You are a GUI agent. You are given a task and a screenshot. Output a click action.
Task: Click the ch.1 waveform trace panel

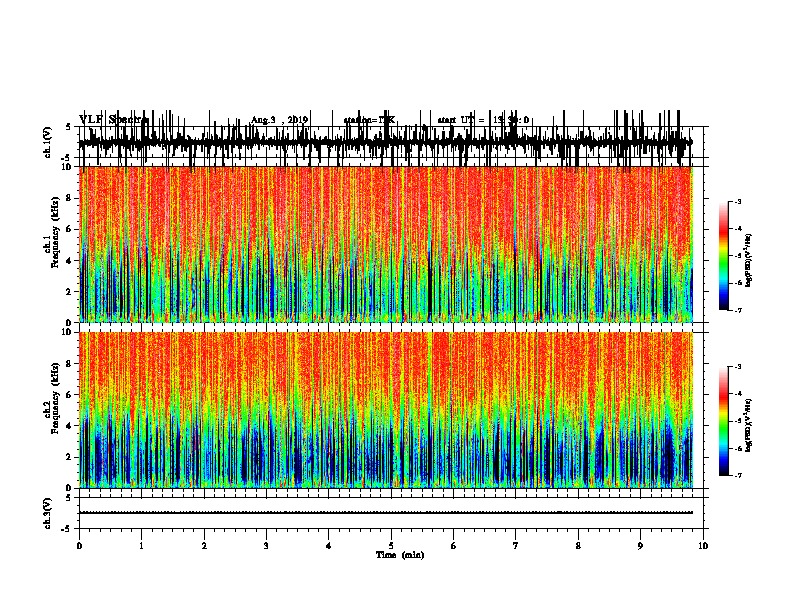point(385,142)
